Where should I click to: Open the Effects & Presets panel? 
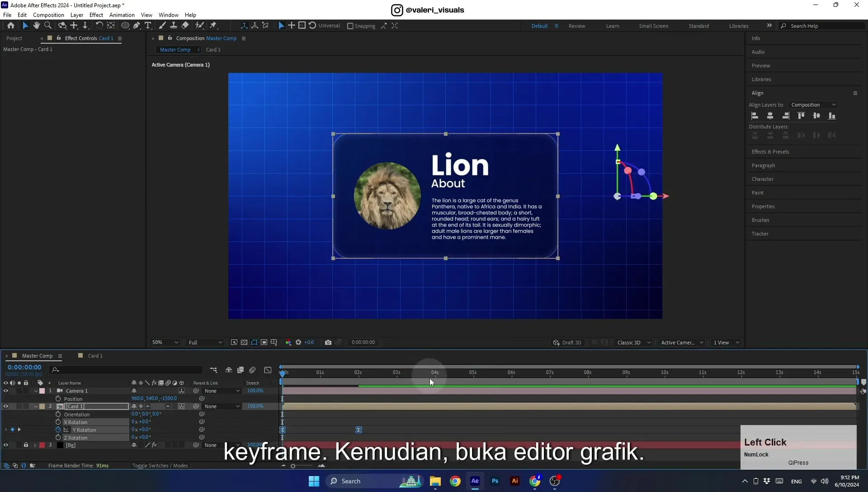770,152
